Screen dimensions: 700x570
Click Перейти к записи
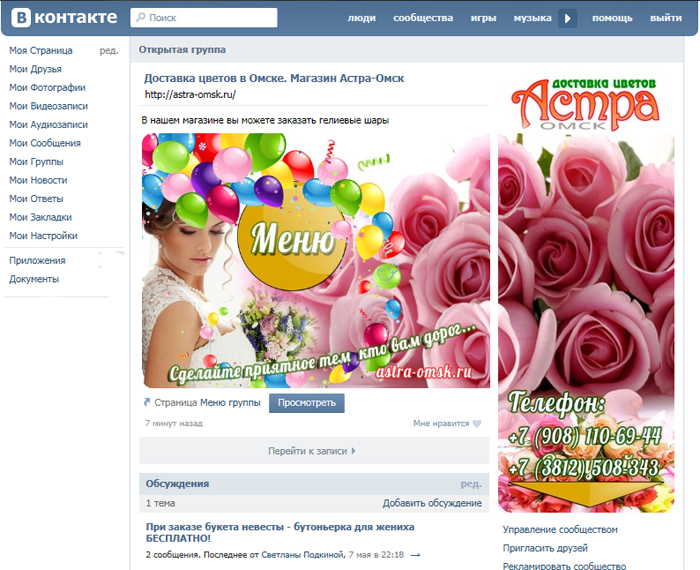click(312, 451)
